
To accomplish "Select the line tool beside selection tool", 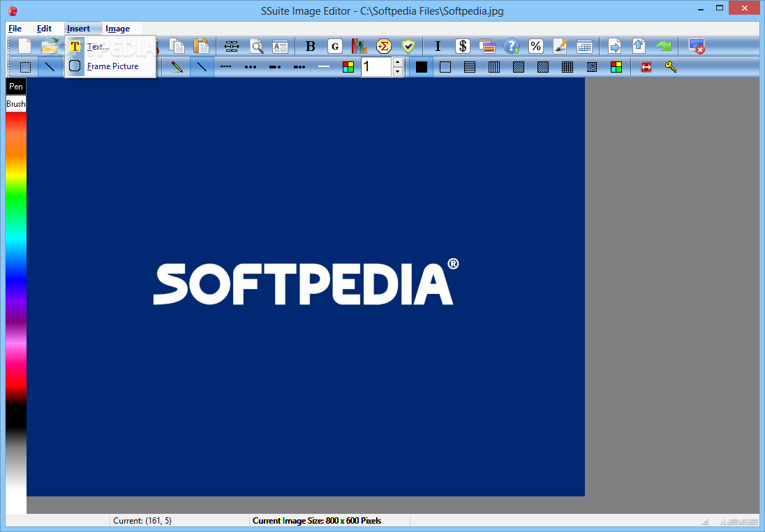I will point(50,67).
